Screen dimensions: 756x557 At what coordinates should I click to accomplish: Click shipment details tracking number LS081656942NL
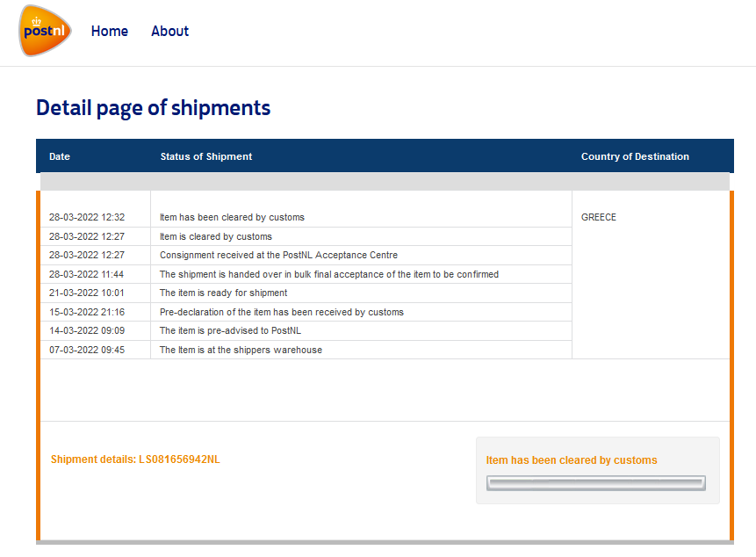[x=179, y=459]
